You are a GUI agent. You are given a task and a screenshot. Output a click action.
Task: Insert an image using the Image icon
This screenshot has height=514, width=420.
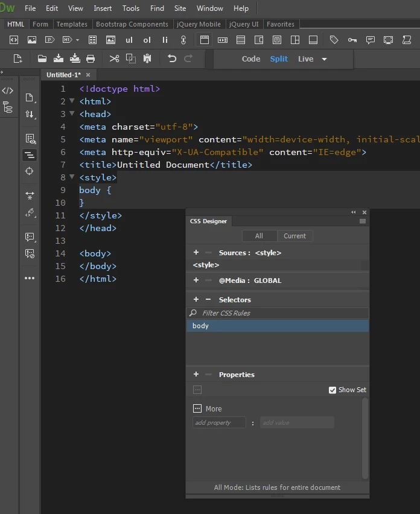(x=32, y=40)
